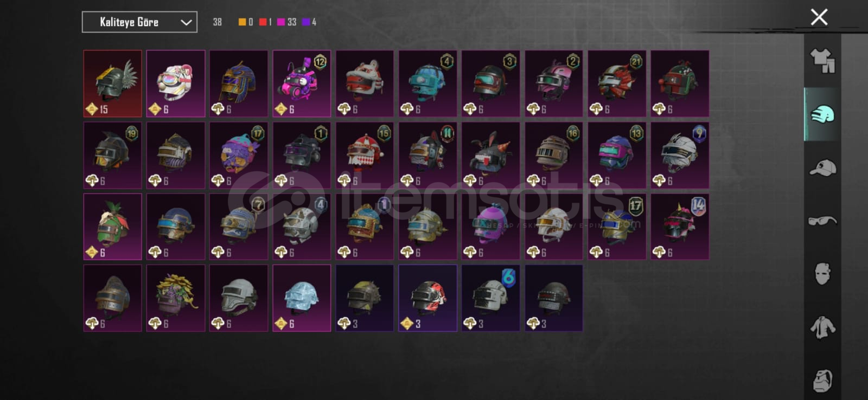This screenshot has width=868, height=400.
Task: Select the winged helmet with 15 count
Action: (113, 83)
